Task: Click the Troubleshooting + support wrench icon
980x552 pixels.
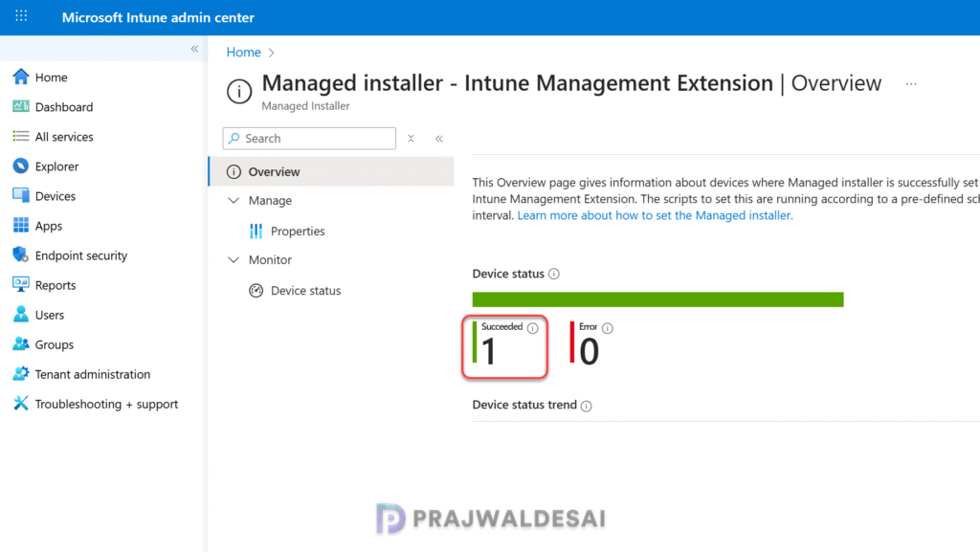Action: tap(21, 404)
